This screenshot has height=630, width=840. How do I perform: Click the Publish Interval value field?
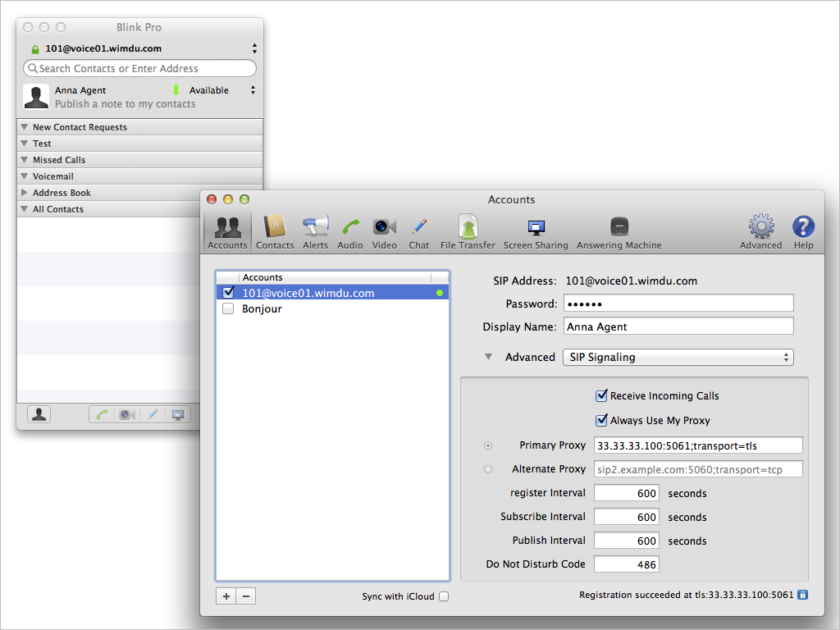point(626,541)
